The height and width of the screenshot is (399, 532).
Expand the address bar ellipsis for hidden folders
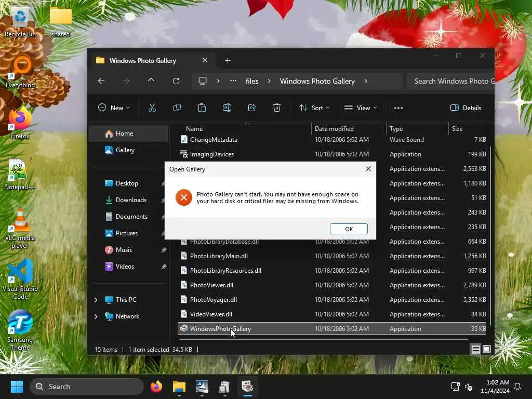point(233,81)
